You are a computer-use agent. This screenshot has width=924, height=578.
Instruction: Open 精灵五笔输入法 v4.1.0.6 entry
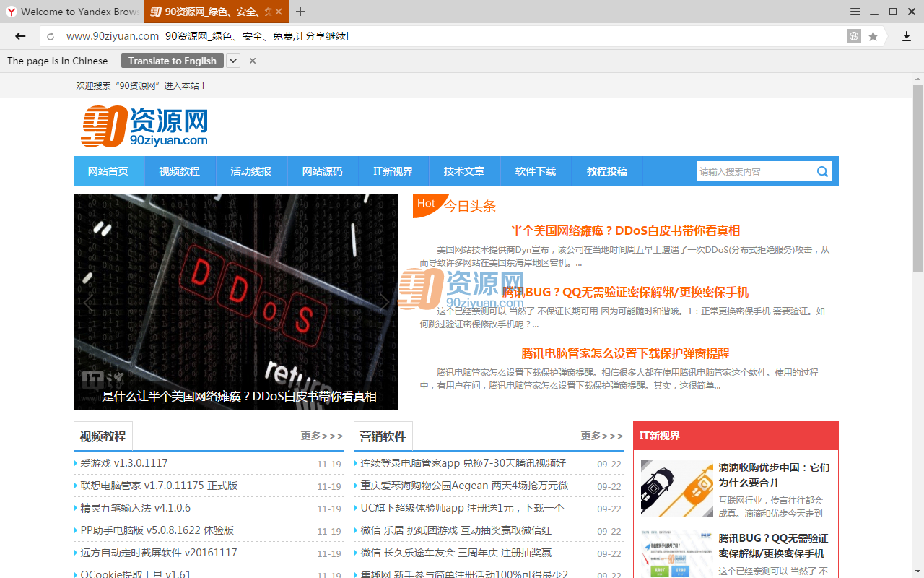tap(136, 508)
